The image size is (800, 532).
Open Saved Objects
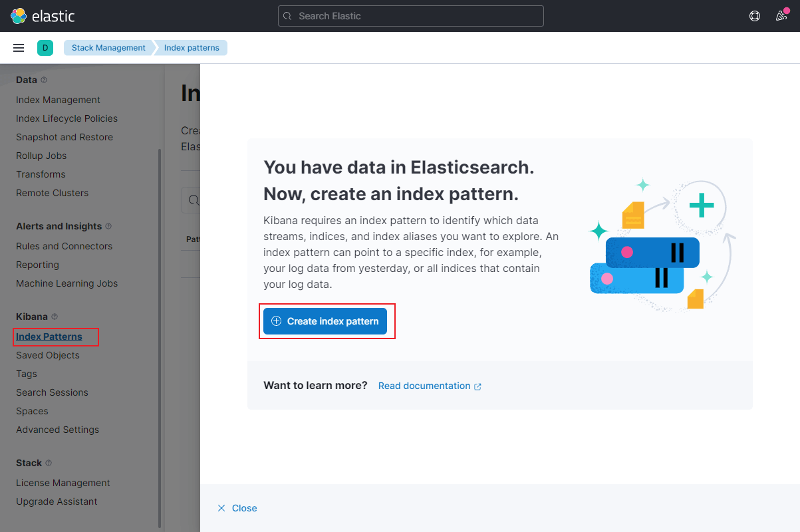pyautogui.click(x=48, y=355)
